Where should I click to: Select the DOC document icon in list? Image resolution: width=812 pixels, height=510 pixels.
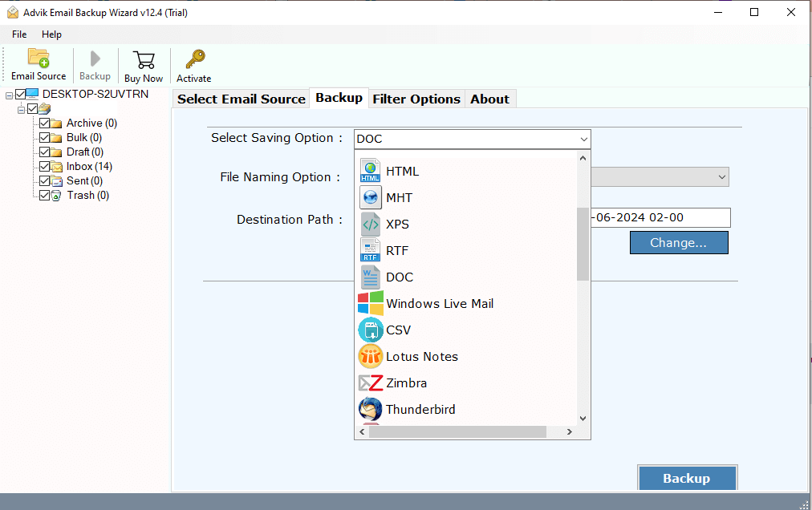click(370, 277)
